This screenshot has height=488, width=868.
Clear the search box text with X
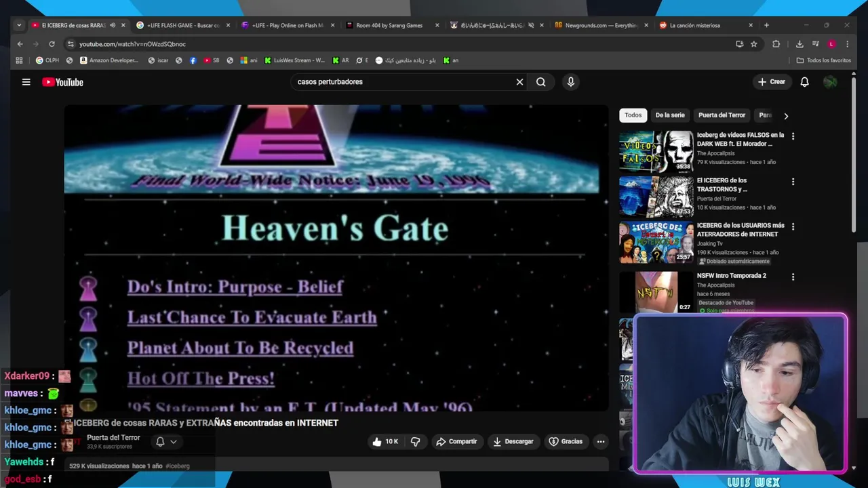click(x=519, y=82)
